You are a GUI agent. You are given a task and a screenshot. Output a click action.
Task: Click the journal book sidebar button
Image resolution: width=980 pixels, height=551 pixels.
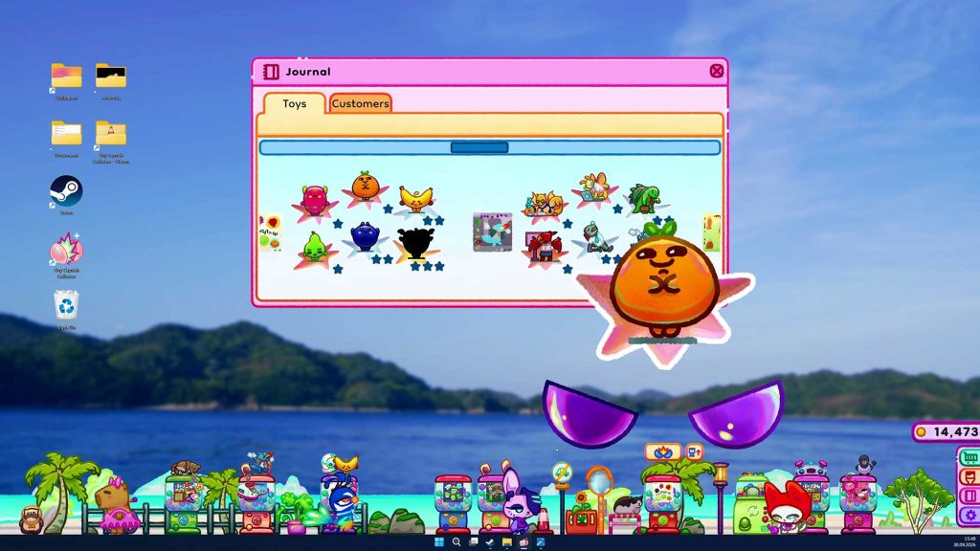click(970, 496)
